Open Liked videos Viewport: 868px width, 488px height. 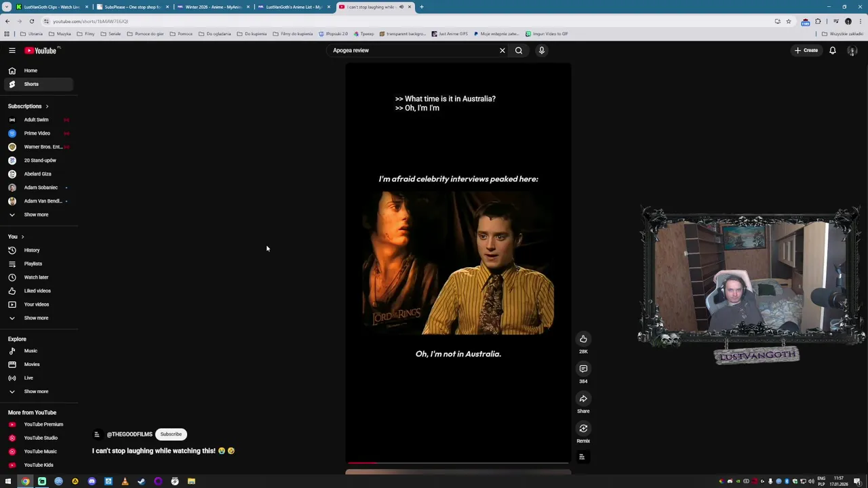pos(37,291)
